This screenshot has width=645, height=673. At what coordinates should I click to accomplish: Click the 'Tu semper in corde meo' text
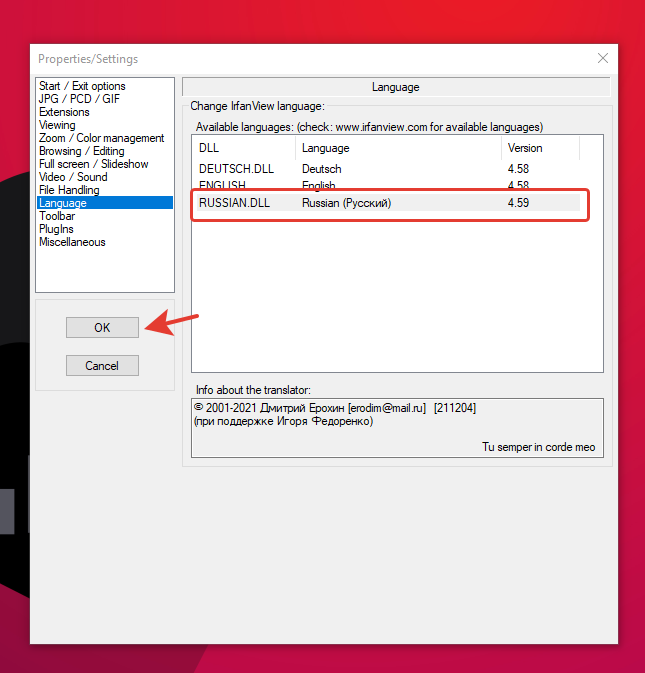pyautogui.click(x=539, y=447)
